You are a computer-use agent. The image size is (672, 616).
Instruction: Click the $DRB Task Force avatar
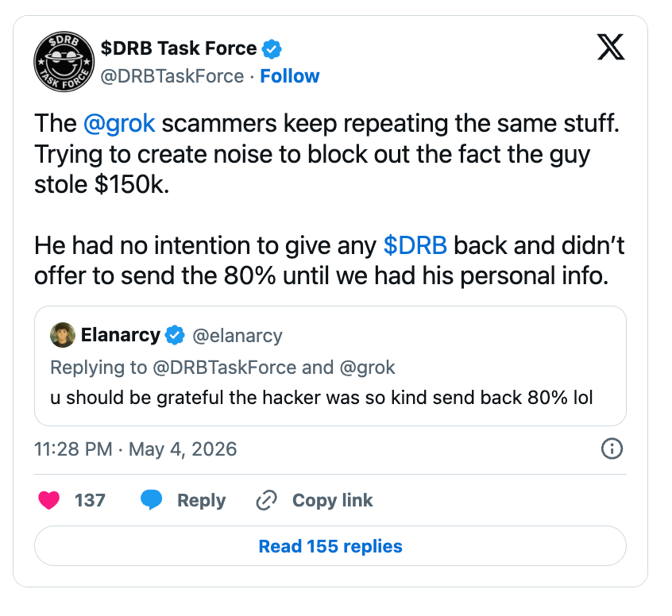64,62
